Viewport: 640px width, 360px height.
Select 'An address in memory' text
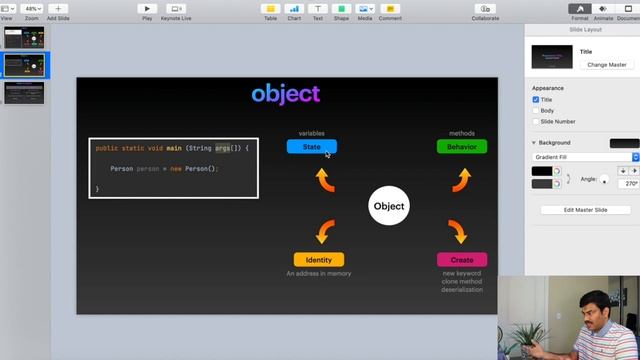319,273
